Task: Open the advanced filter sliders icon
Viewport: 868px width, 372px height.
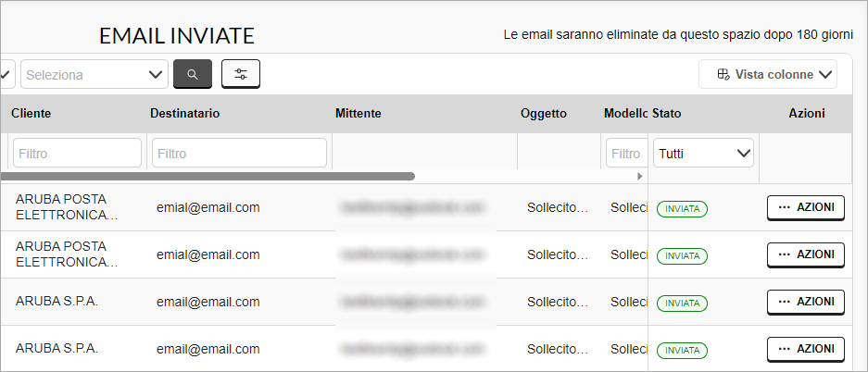Action: pyautogui.click(x=241, y=74)
